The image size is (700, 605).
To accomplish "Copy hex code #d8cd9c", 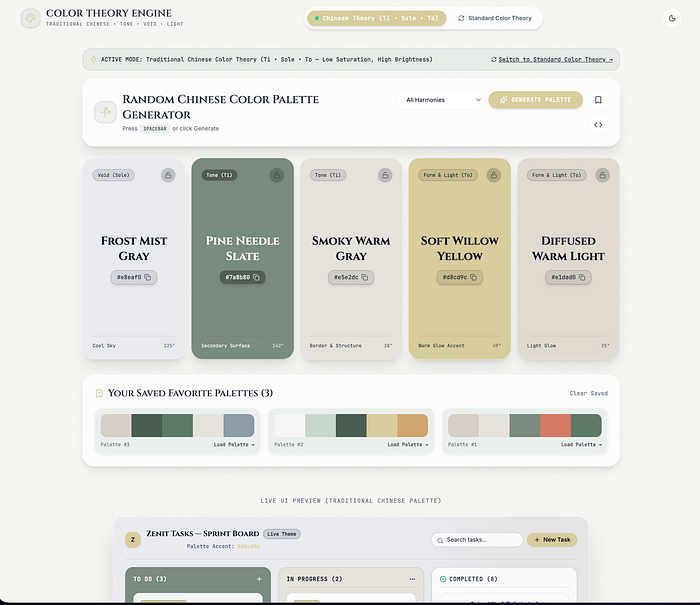I will (459, 277).
